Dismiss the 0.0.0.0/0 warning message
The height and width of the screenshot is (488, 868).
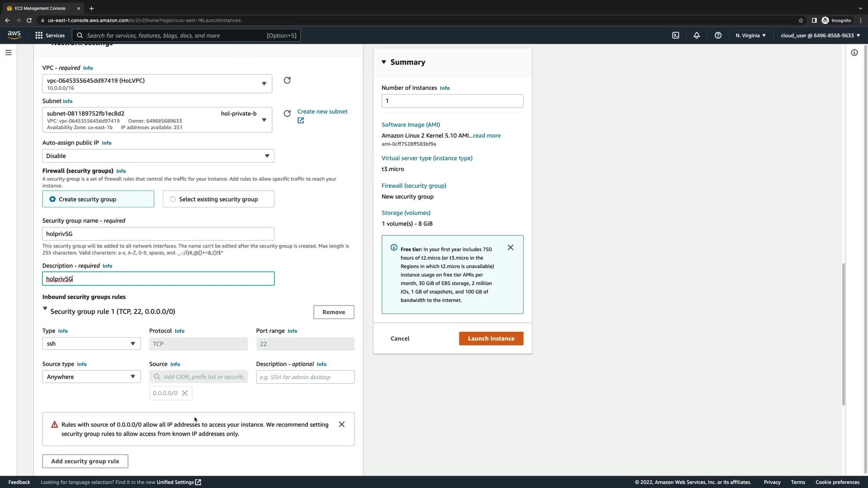342,424
